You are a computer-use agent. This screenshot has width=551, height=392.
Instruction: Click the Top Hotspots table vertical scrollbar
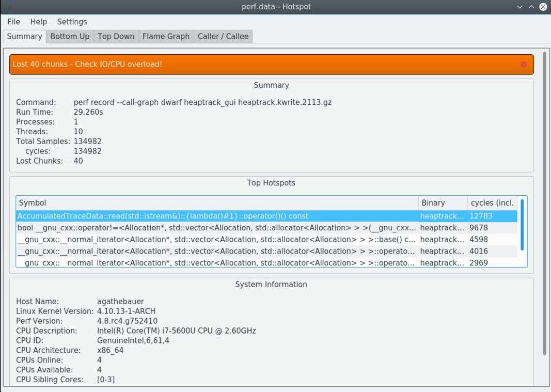(x=522, y=225)
